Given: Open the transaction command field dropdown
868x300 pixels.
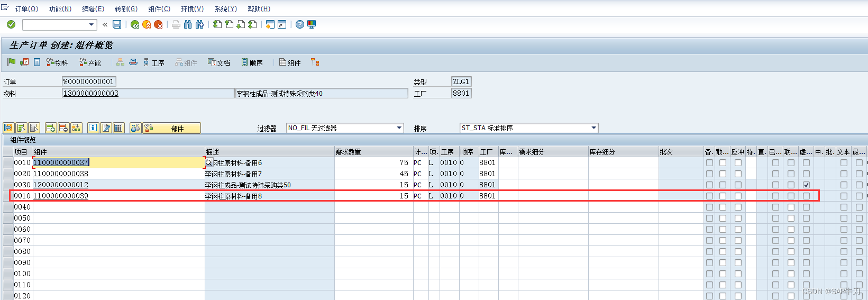Looking at the screenshot, I should (92, 24).
